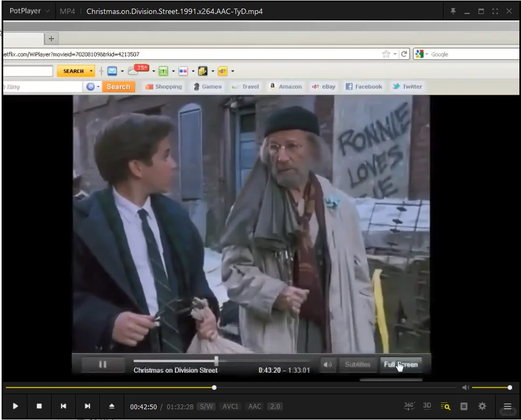Click the globe icon beside Bing field
The height and width of the screenshot is (420, 521).
pyautogui.click(x=90, y=86)
